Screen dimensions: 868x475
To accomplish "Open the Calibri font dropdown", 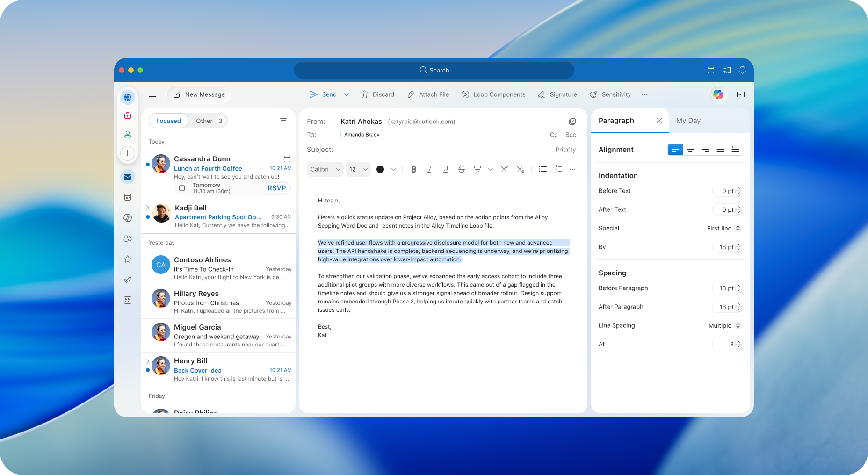I will coord(325,169).
